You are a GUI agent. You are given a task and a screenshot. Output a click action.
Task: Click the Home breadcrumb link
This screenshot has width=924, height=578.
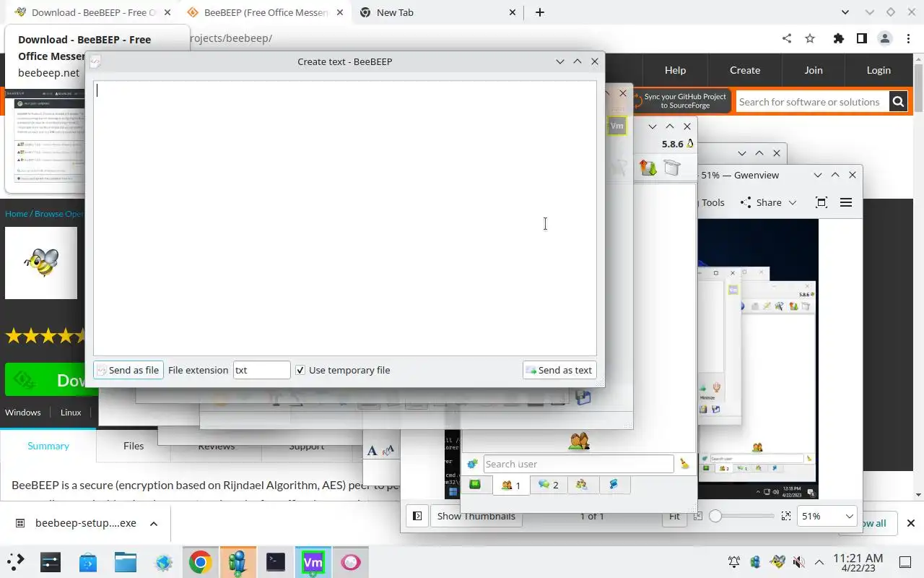pyautogui.click(x=16, y=214)
